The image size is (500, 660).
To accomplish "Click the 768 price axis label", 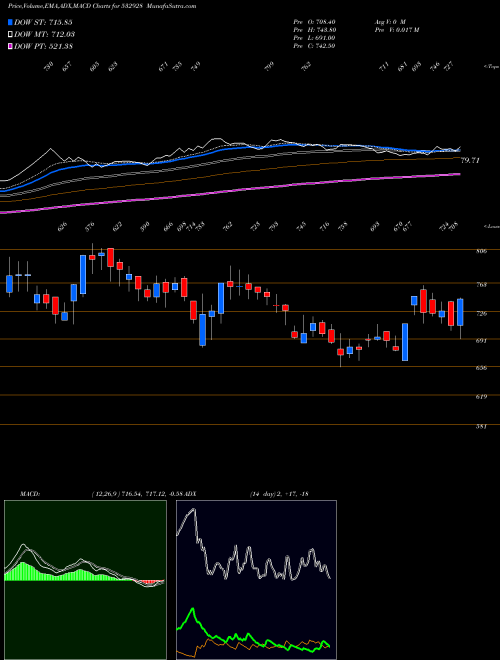I will pyautogui.click(x=481, y=285).
